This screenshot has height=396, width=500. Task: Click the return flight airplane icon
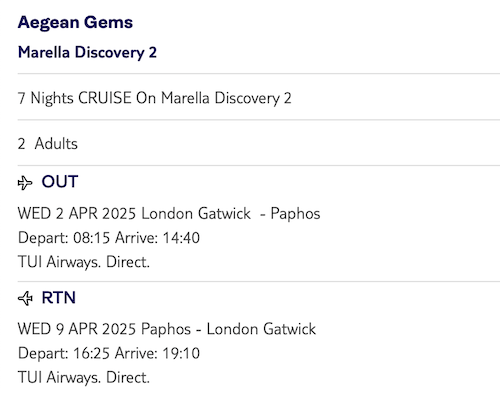[x=25, y=298]
